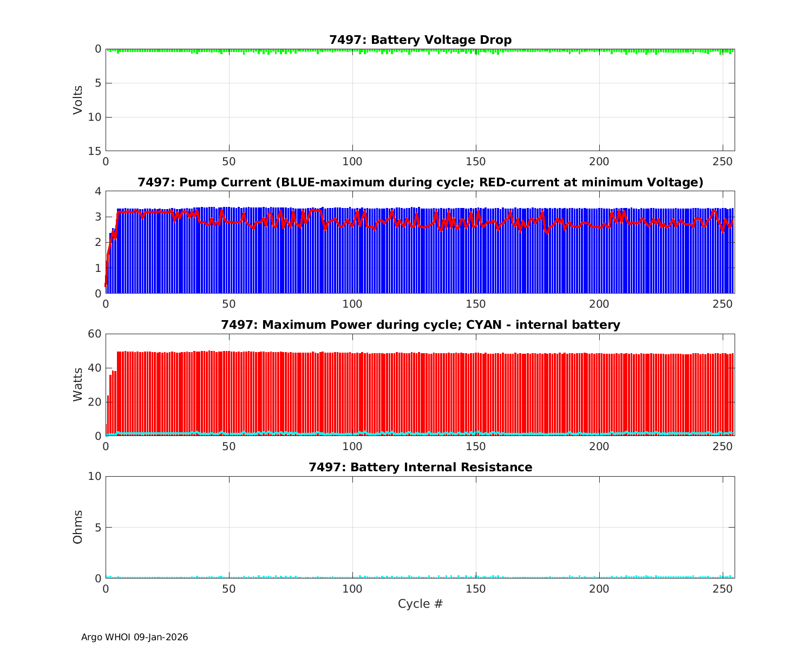Screen dimensions: 812x650
Task: Click the Volts y-axis label
Action: (78, 100)
